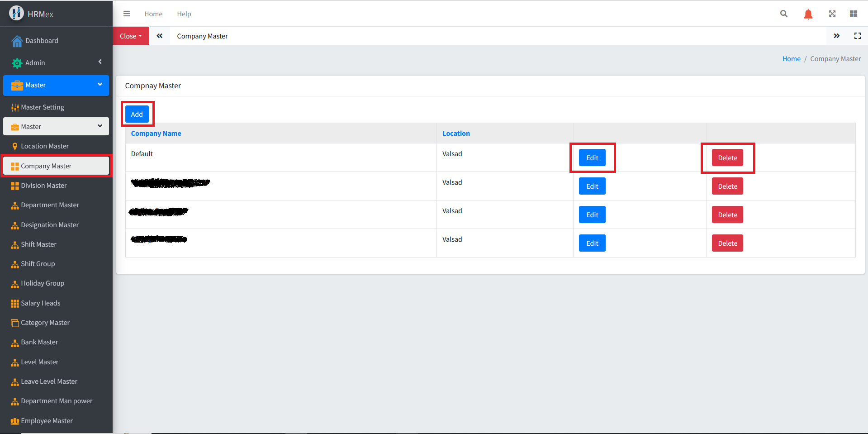
Task: Click the HRMex logo
Action: (17, 13)
